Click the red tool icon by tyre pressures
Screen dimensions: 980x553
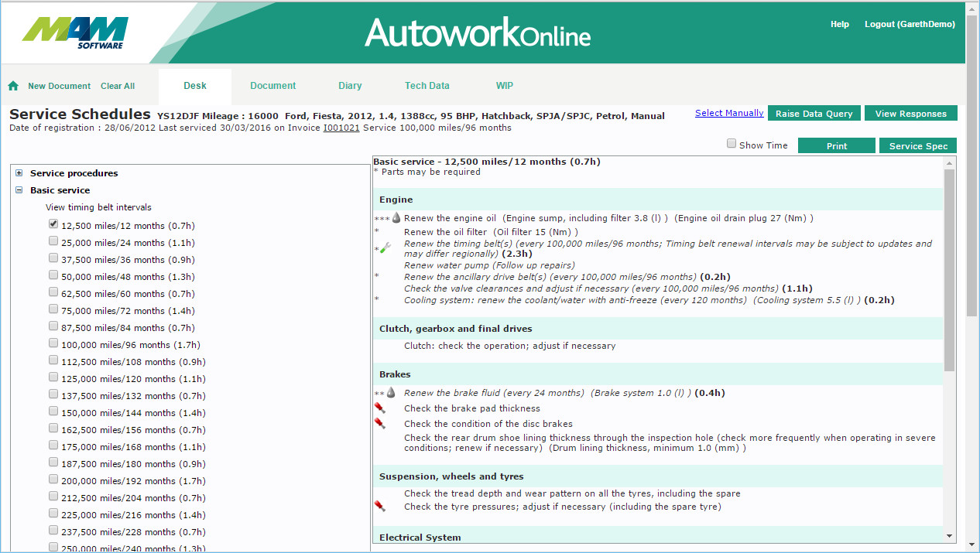coord(379,506)
